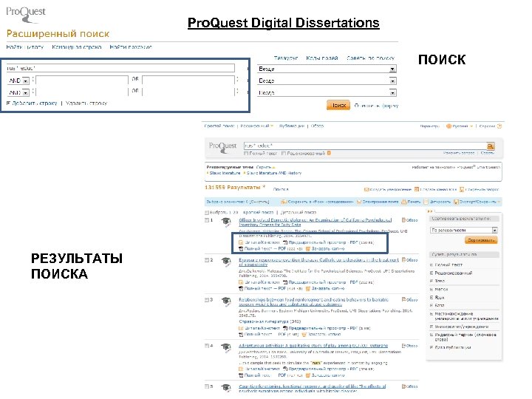The image size is (532, 399).
Task: Open the Коды полей link
Action: point(321,58)
